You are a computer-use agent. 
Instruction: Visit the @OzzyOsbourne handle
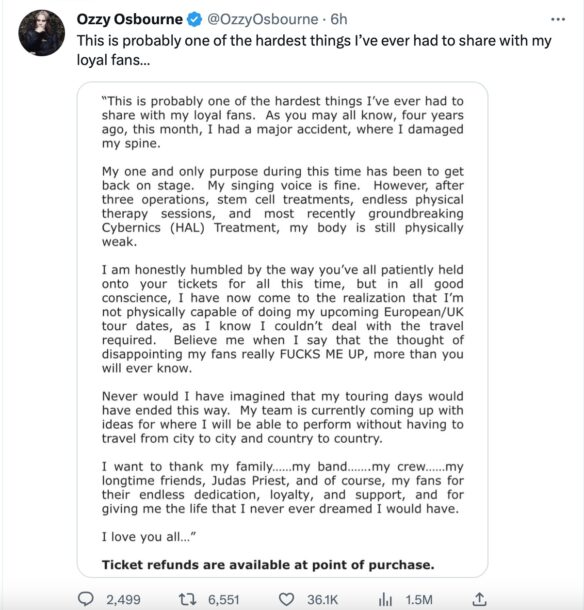click(263, 19)
